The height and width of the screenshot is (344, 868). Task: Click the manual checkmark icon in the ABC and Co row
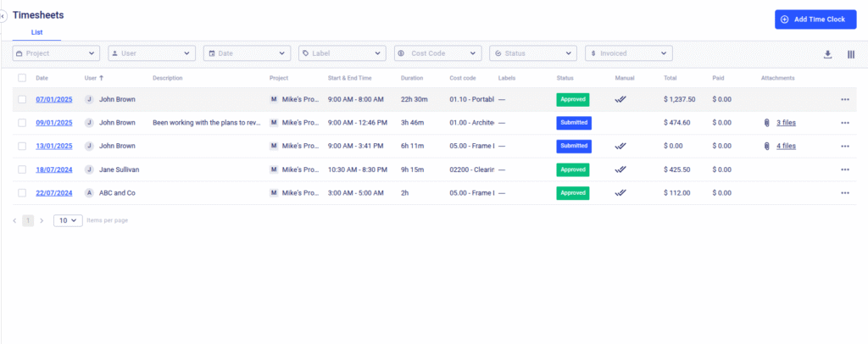pyautogui.click(x=620, y=193)
